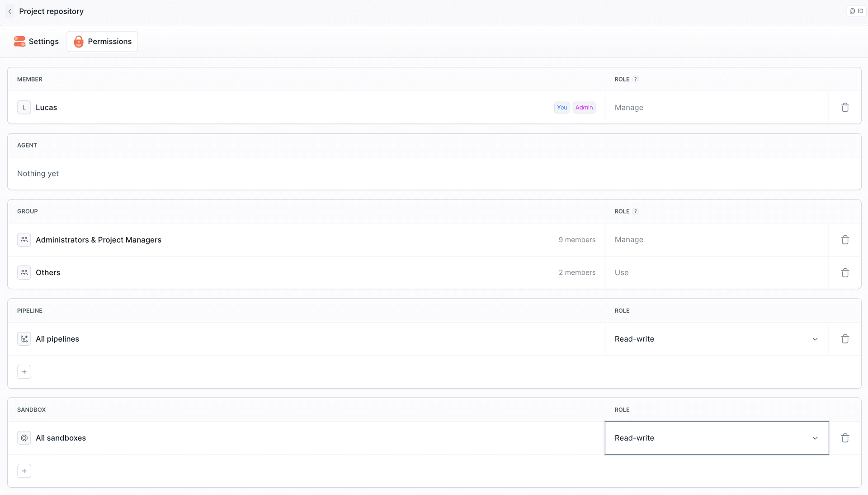Screen dimensions: 868x495
Task: Click the Admin badge on Lucas
Action: (584, 108)
